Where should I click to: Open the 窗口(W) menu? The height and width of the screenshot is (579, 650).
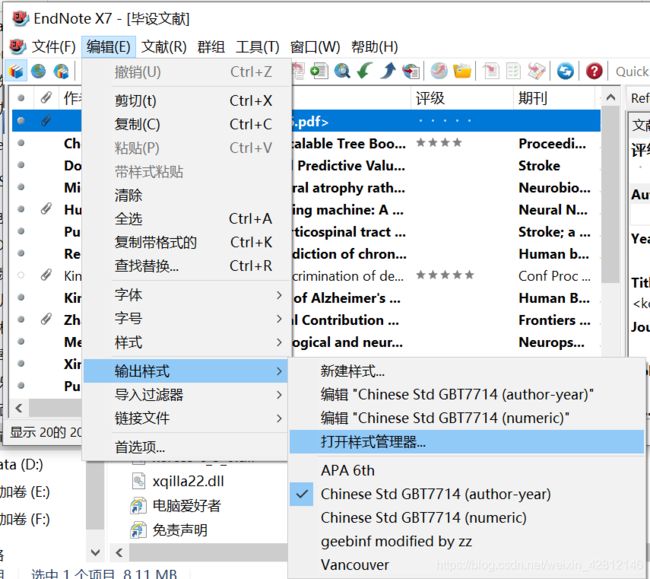pyautogui.click(x=315, y=47)
